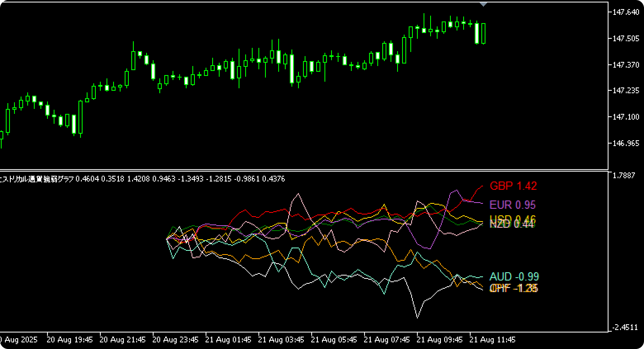This screenshot has width=644, height=349.
Task: Select the 21 Aug 07:45 time marker
Action: point(387,340)
